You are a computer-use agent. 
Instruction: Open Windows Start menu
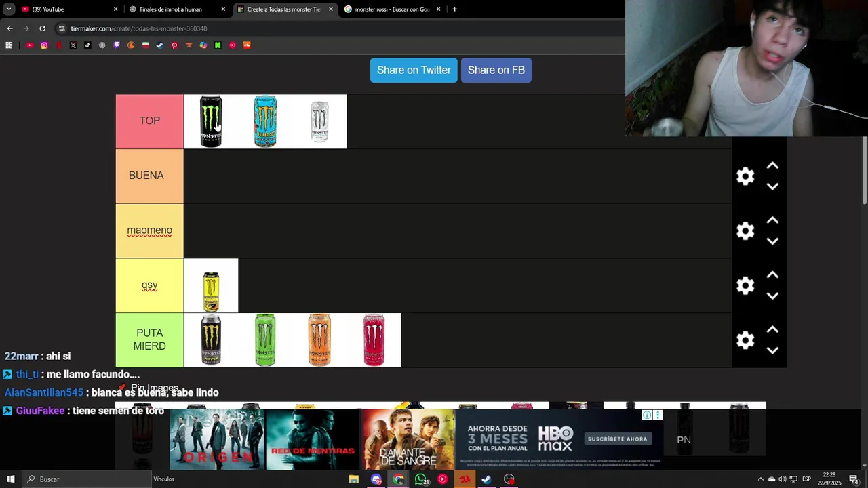pos(10,479)
